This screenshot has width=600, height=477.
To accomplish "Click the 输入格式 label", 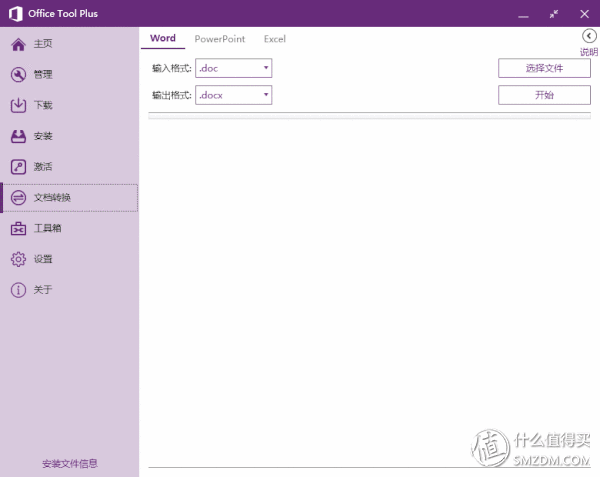I will [171, 68].
